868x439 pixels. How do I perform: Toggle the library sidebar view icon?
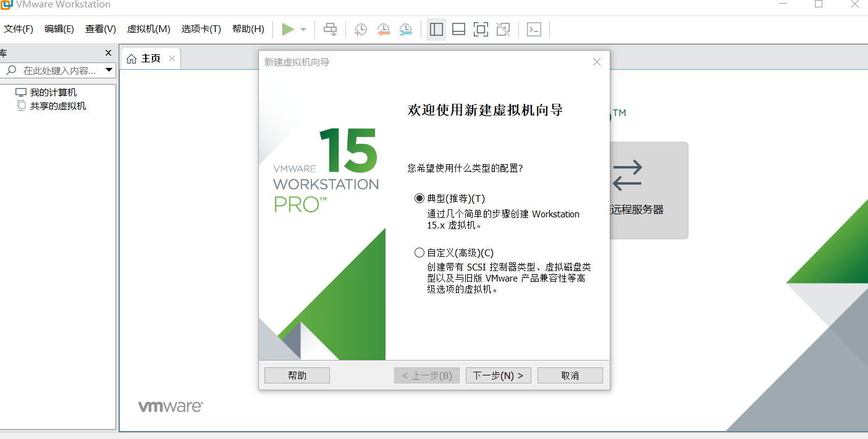pos(437,29)
